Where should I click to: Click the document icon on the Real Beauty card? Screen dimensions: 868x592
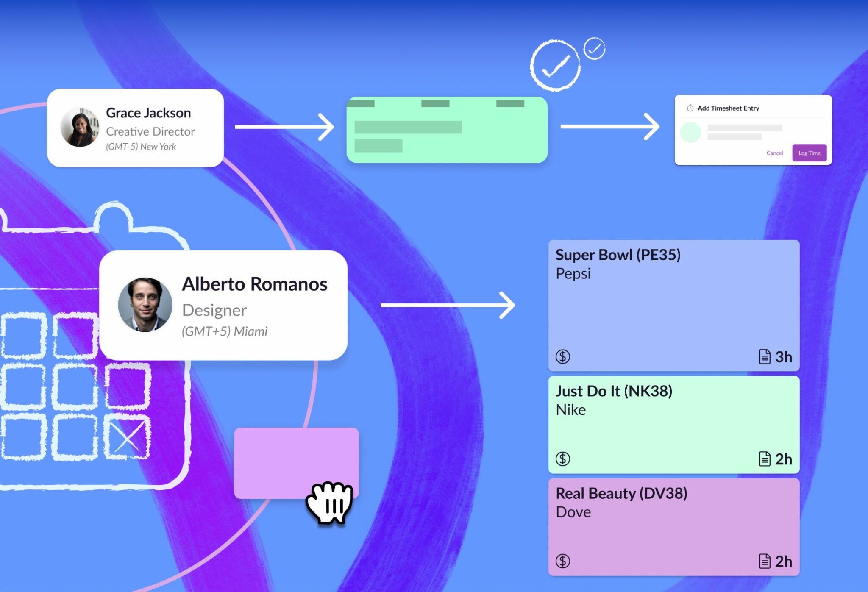click(x=764, y=561)
